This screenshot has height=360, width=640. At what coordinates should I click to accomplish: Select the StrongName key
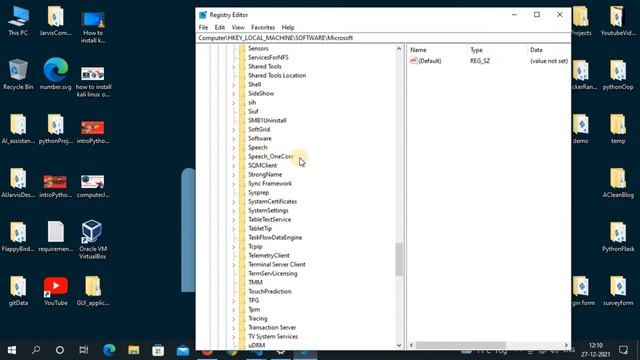coord(265,174)
